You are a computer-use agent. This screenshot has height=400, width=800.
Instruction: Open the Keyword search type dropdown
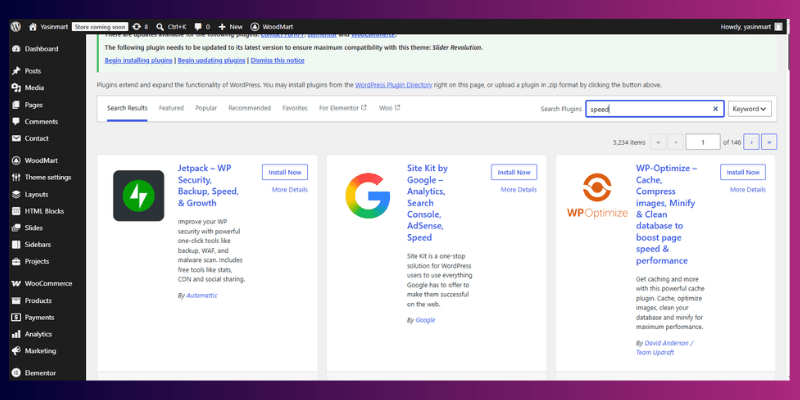tap(749, 109)
